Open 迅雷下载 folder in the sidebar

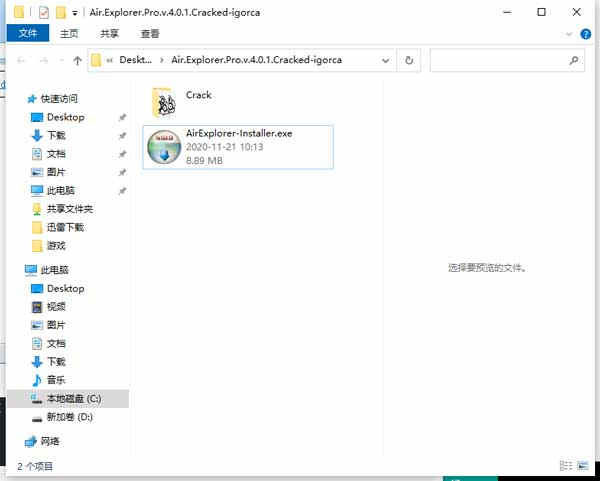[x=65, y=227]
